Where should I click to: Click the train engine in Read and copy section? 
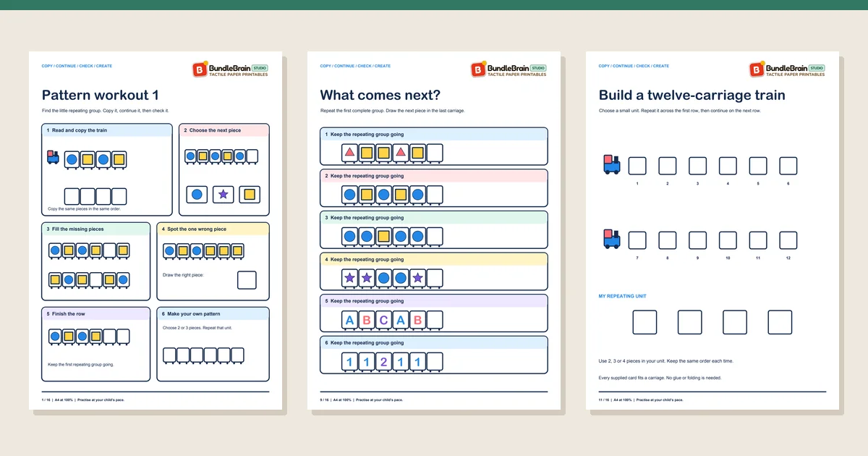coord(53,157)
